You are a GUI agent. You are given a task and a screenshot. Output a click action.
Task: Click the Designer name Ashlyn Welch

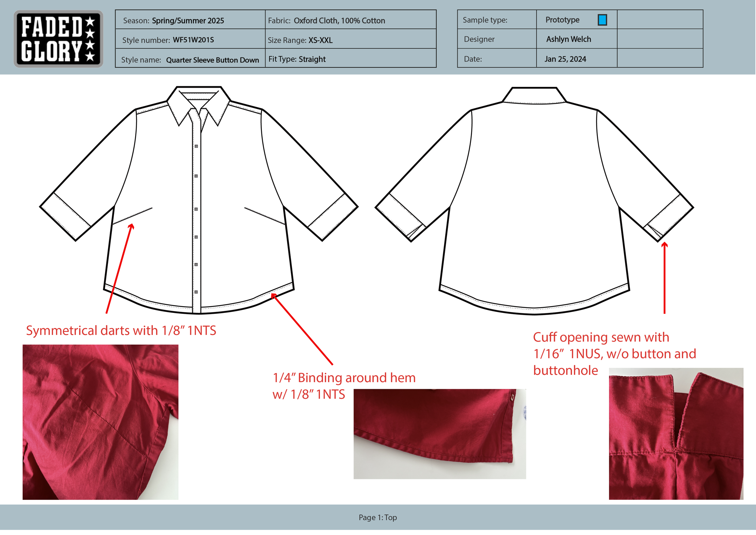point(569,39)
